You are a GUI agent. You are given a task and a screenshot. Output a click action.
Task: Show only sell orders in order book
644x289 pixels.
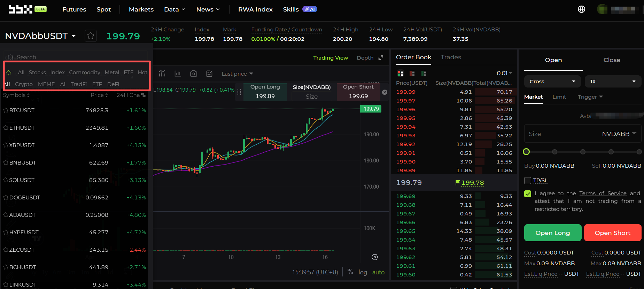pos(412,73)
